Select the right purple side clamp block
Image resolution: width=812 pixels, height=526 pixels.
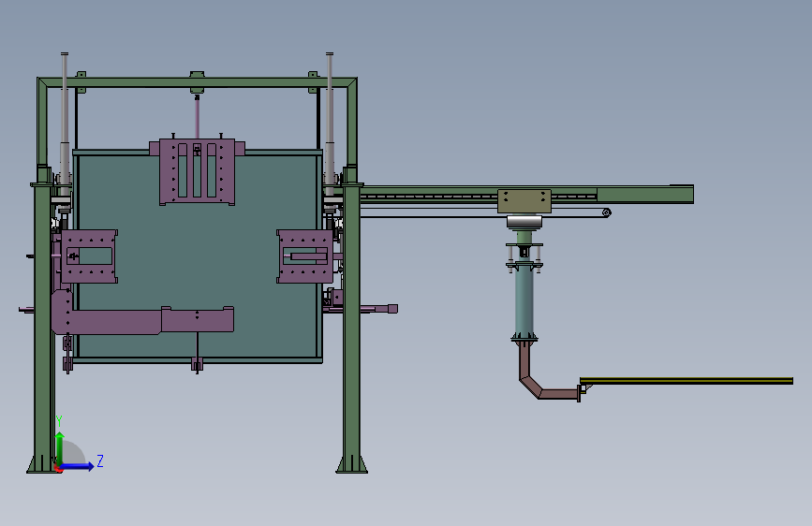(305, 256)
